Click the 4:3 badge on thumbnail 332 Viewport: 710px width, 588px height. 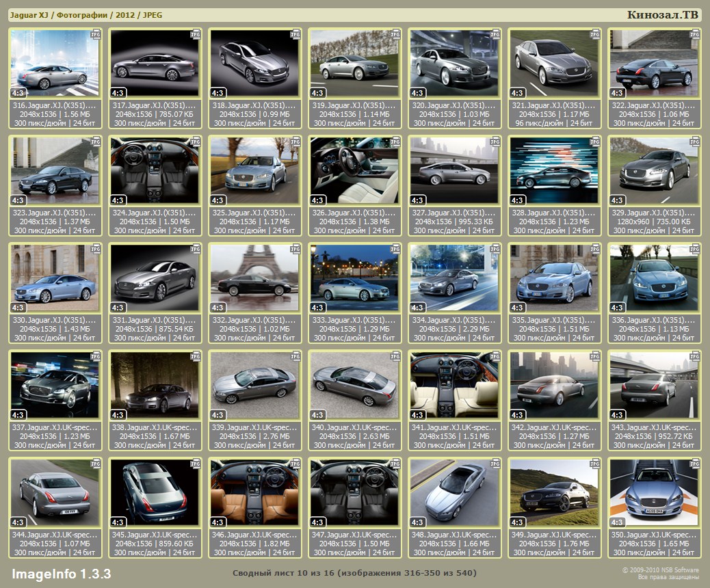(x=218, y=308)
